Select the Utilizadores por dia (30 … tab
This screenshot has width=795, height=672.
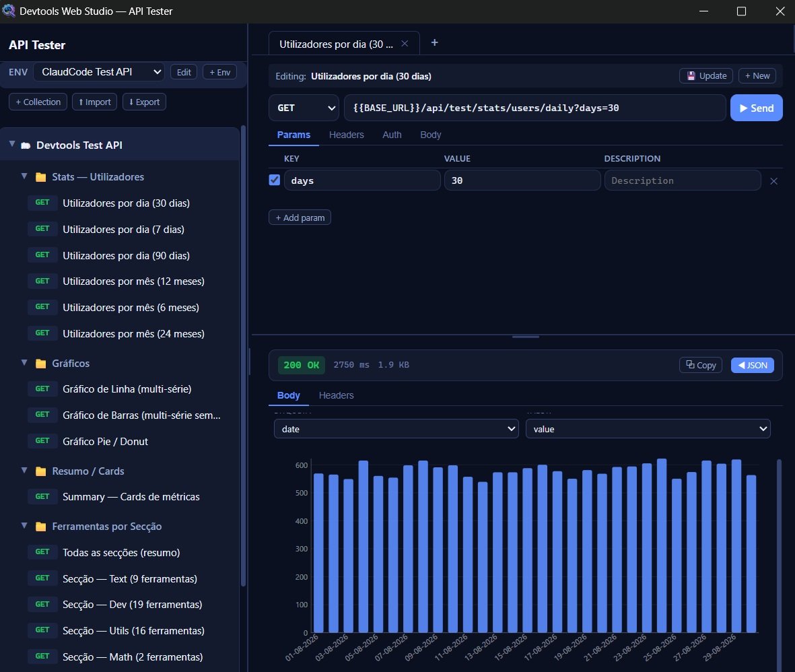tap(336, 44)
